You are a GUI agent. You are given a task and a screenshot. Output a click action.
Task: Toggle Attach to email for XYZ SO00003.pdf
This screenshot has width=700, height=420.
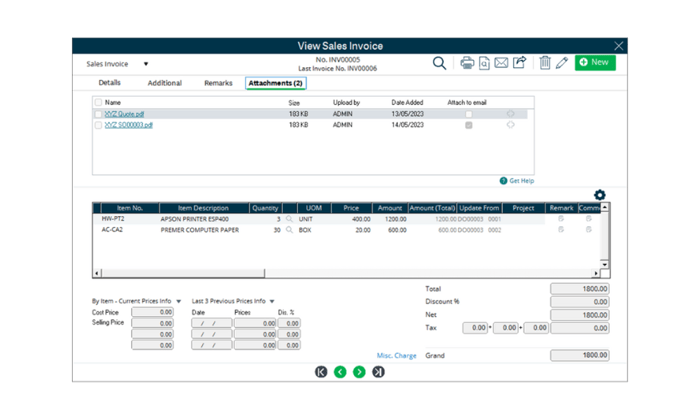click(468, 125)
